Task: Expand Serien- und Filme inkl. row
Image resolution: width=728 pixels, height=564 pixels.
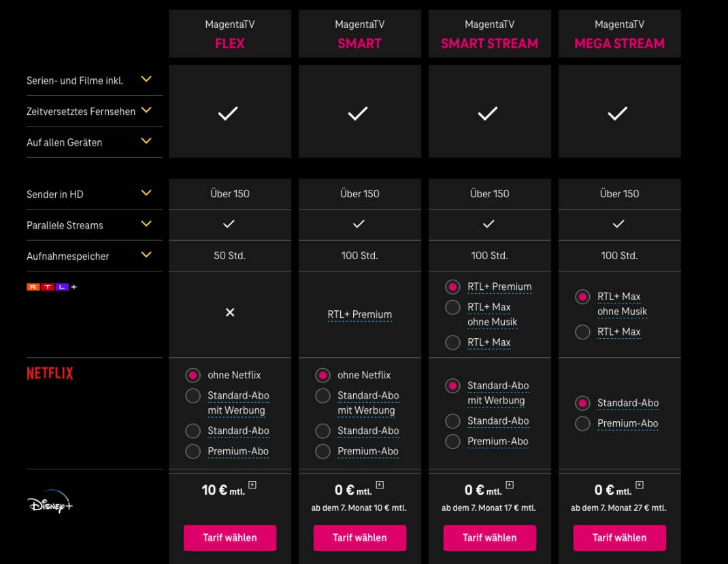Action: (x=146, y=80)
